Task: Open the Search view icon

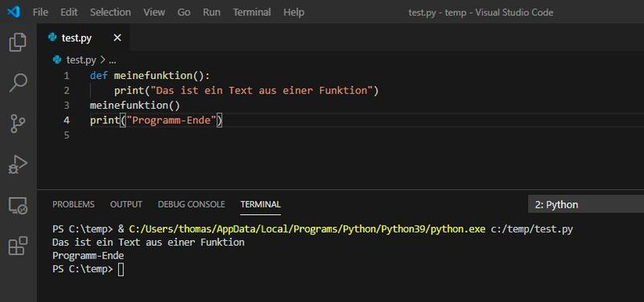Action: click(18, 83)
